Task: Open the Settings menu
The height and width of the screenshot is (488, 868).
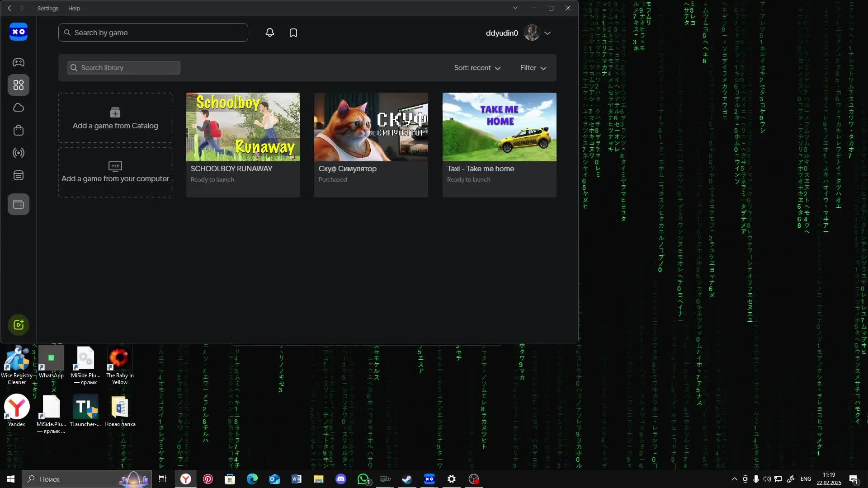Action: point(48,8)
